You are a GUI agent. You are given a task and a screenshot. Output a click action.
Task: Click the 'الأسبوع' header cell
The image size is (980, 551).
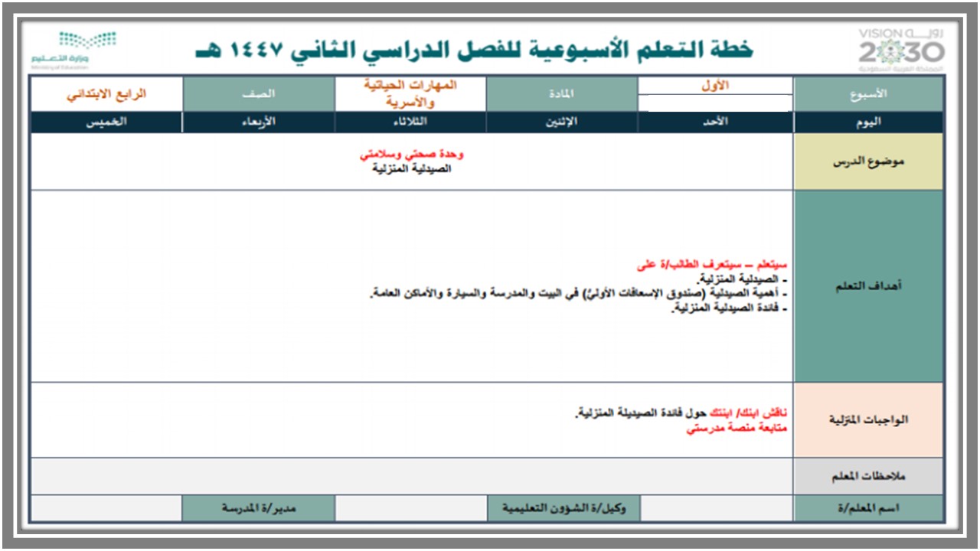pyautogui.click(x=868, y=93)
